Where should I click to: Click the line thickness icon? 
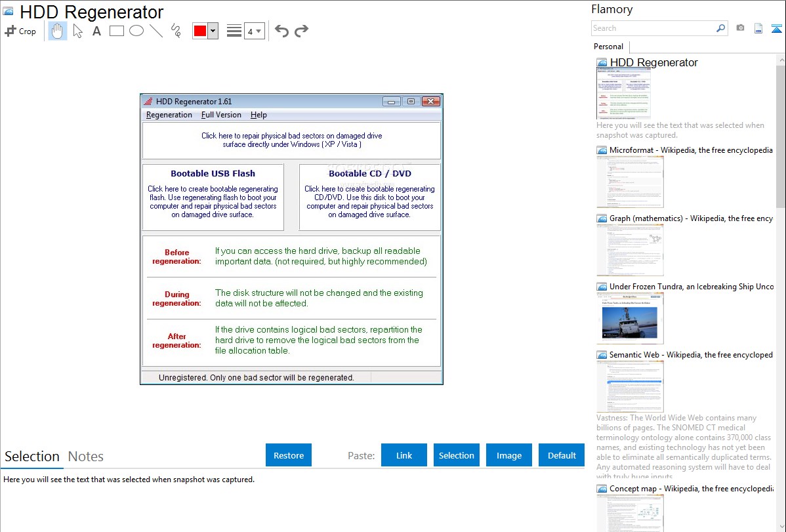coord(234,31)
